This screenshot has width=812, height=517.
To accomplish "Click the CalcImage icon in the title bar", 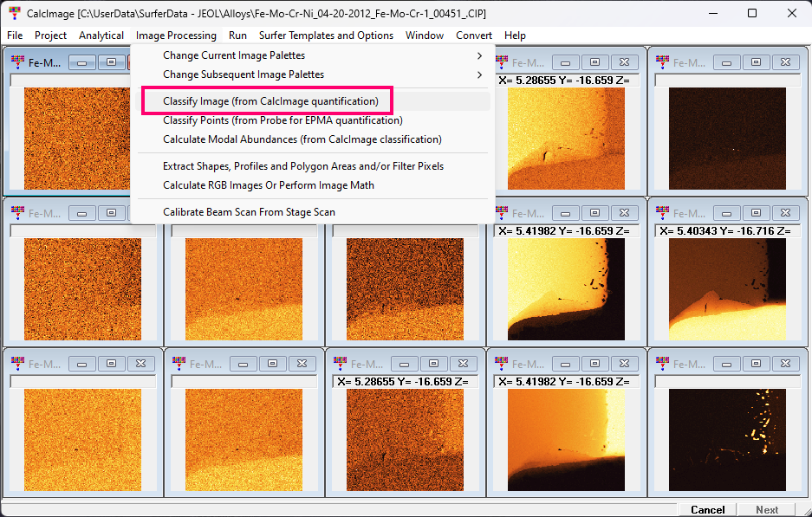I will [x=13, y=14].
